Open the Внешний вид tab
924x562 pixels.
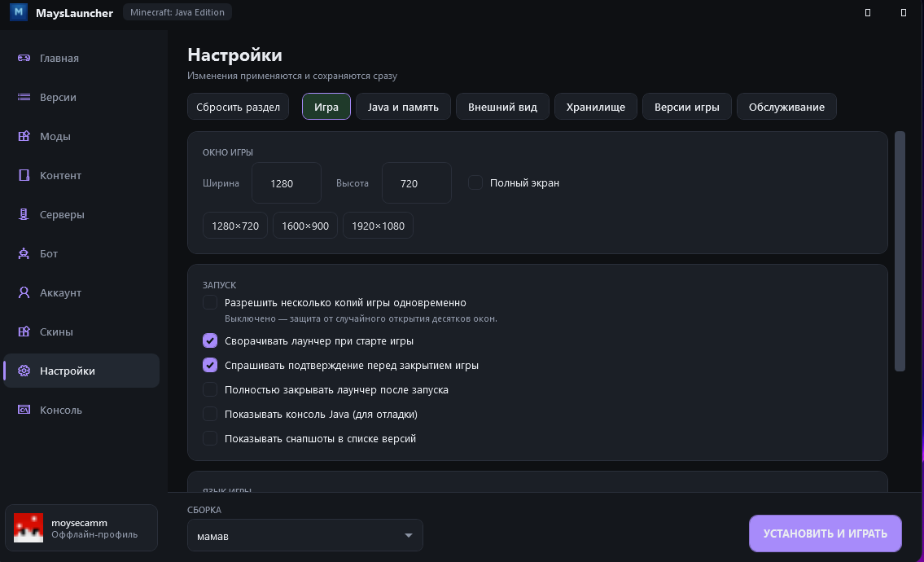(502, 107)
